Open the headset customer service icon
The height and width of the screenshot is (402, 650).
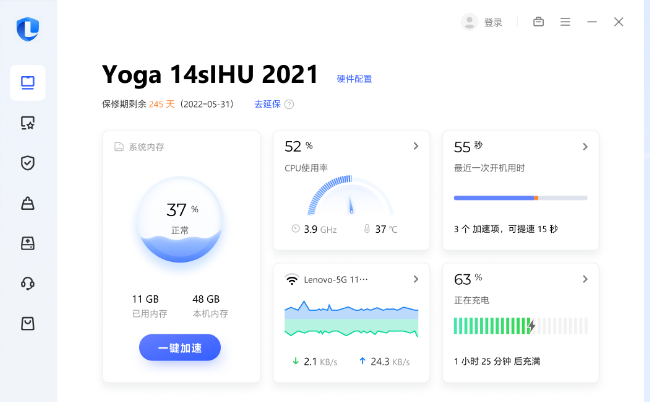click(28, 283)
